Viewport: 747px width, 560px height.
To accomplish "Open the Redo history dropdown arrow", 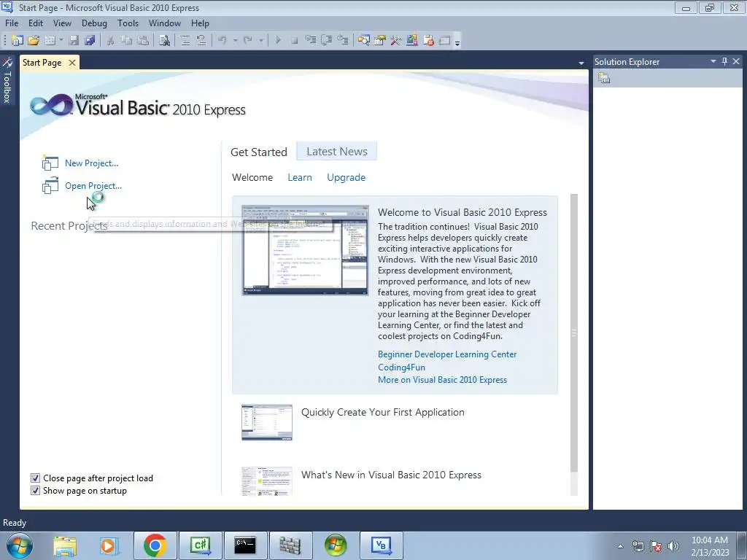I will (x=260, y=41).
